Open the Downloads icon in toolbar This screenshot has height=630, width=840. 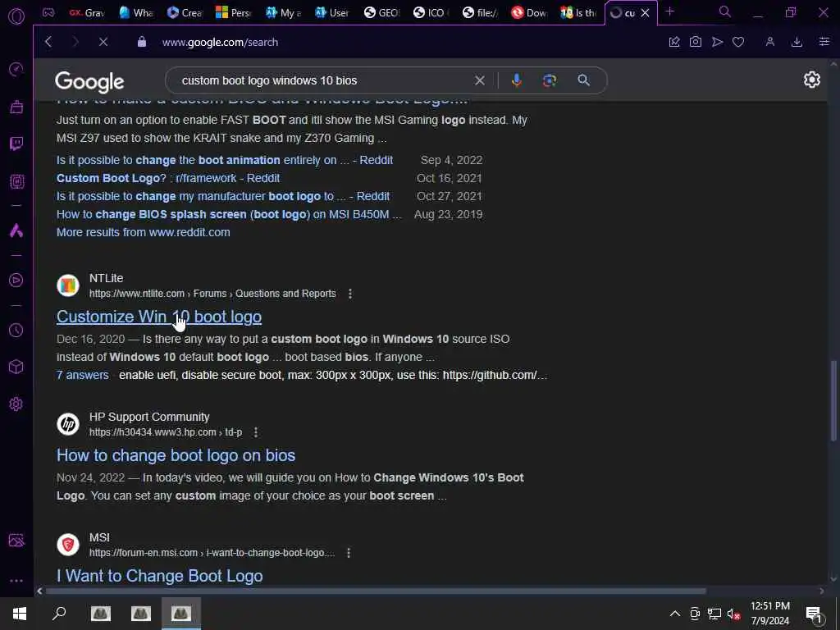(x=797, y=42)
